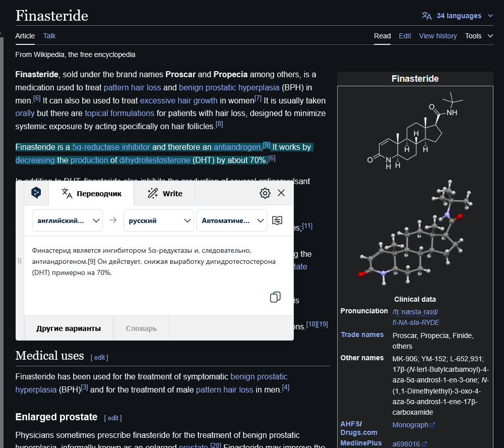Open source language dropdown английский
This screenshot has height=448, width=504.
click(67, 220)
